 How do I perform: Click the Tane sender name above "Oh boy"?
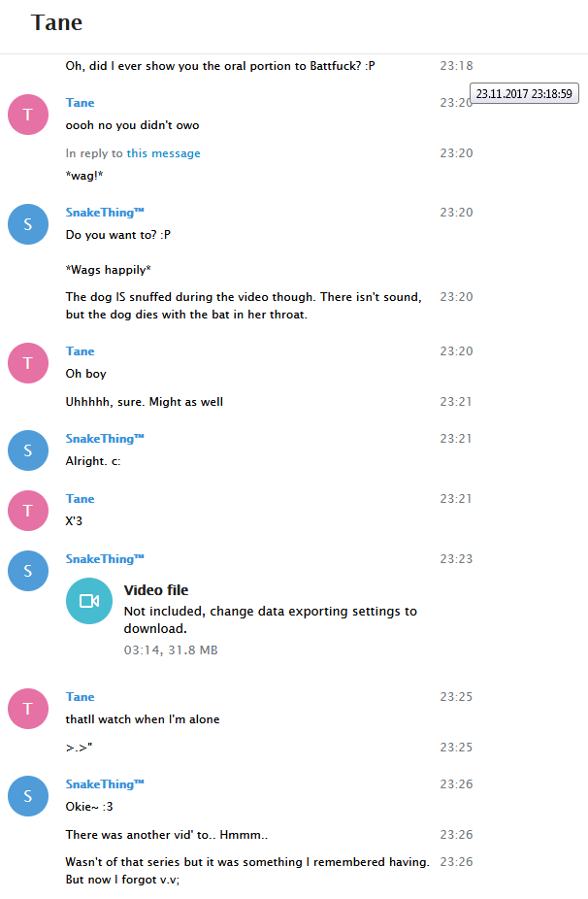(81, 350)
